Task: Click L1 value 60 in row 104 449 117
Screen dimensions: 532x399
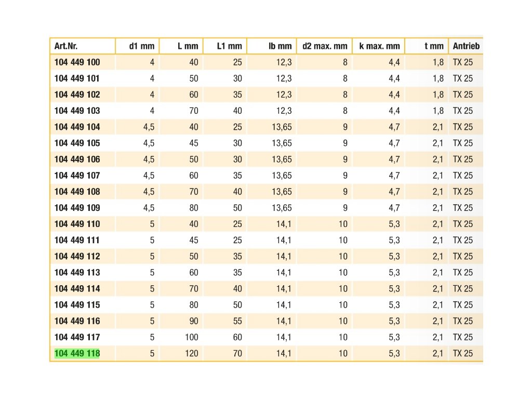Action: click(237, 337)
